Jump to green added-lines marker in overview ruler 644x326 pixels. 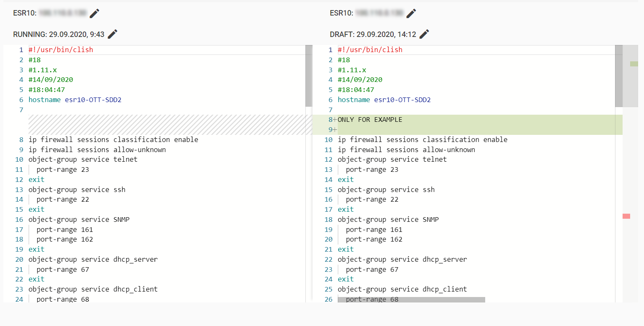tap(634, 64)
